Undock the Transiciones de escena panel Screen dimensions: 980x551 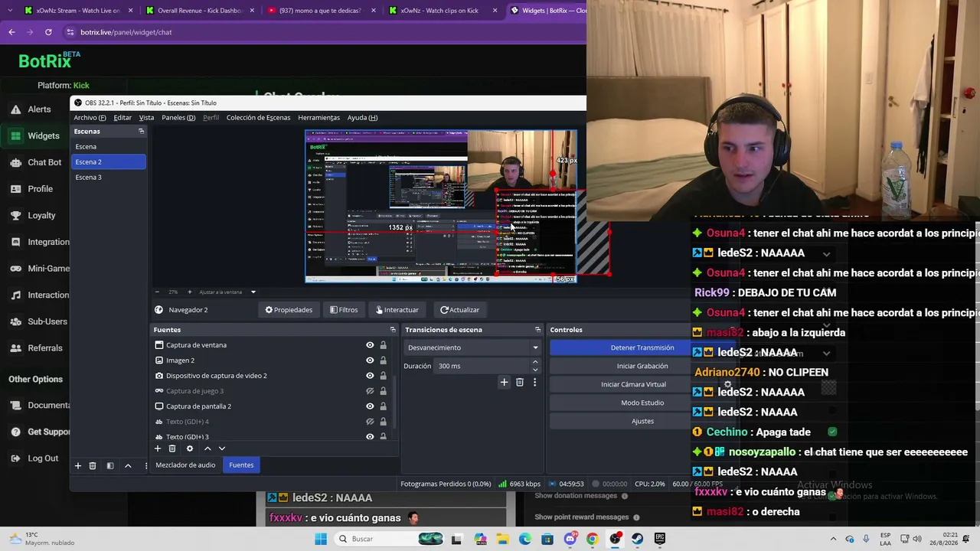[537, 330]
